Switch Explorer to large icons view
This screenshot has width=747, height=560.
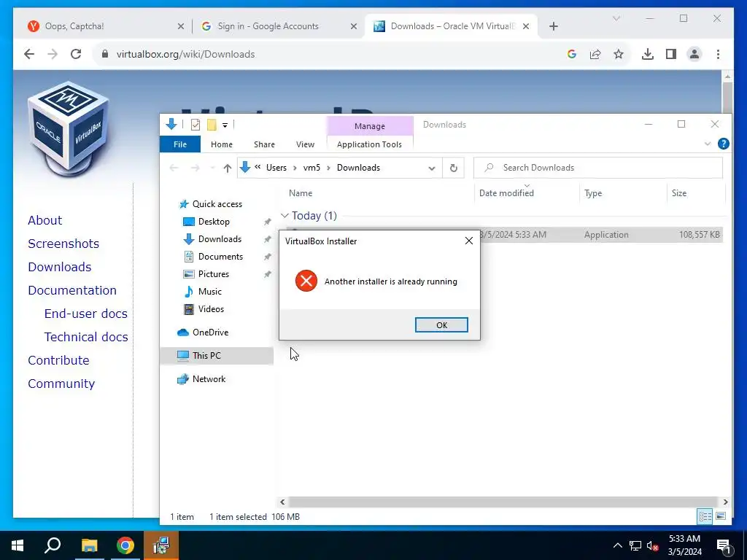tap(721, 516)
